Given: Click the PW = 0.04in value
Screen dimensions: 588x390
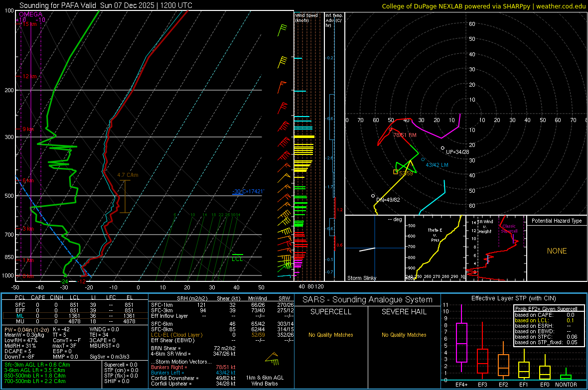Looking at the screenshot, I should coord(26,329).
